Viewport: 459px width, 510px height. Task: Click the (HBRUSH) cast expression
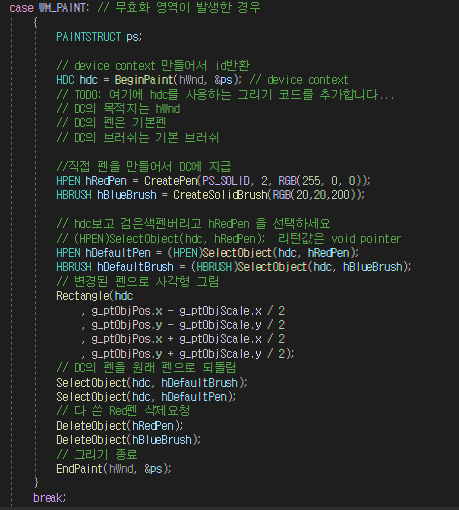pos(214,267)
